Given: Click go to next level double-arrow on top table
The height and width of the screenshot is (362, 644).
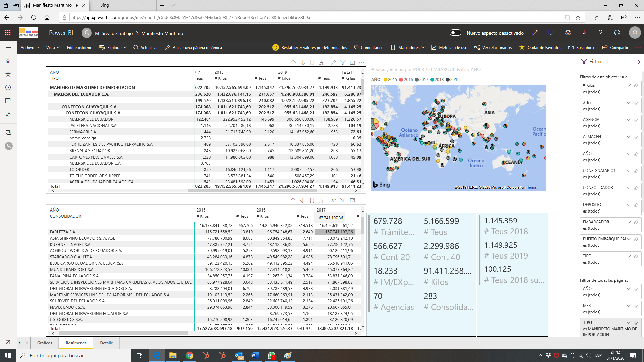Looking at the screenshot, I should (x=312, y=62).
